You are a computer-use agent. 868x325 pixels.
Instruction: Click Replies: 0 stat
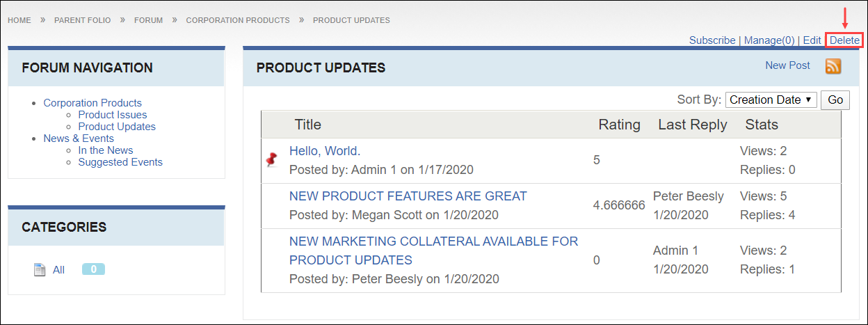(x=768, y=169)
